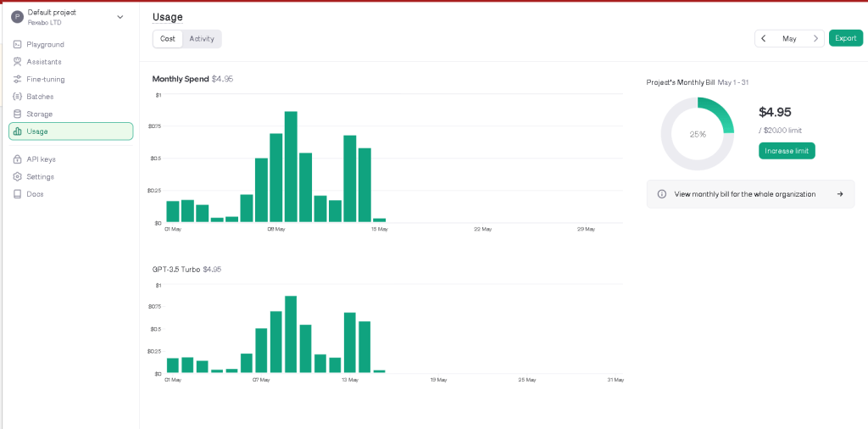Expand the Default project dropdown chevron

(120, 17)
